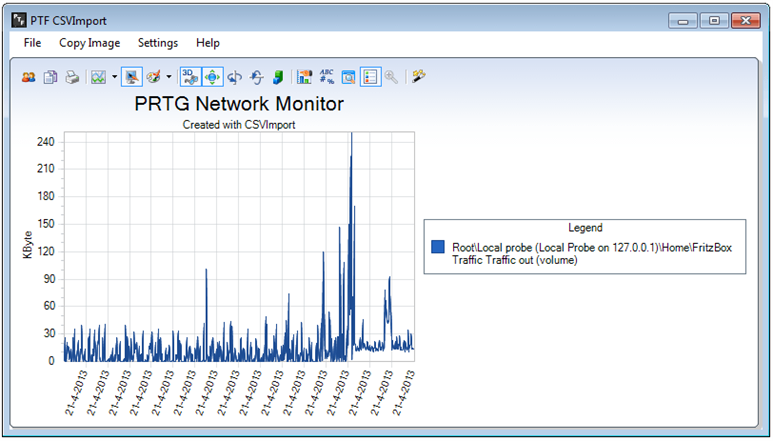Viewport: 773px width, 441px height.
Task: Click the 'Created with CSVImport' subtitle
Action: [239, 125]
